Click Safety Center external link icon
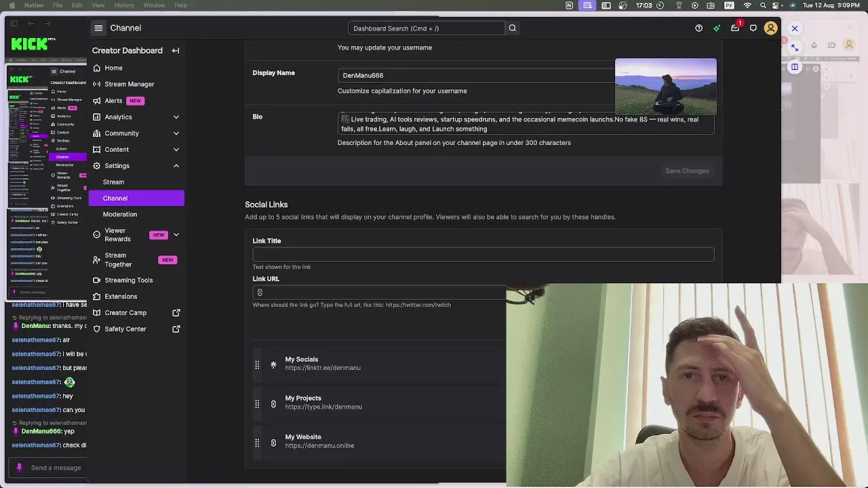868x488 pixels. pyautogui.click(x=176, y=329)
